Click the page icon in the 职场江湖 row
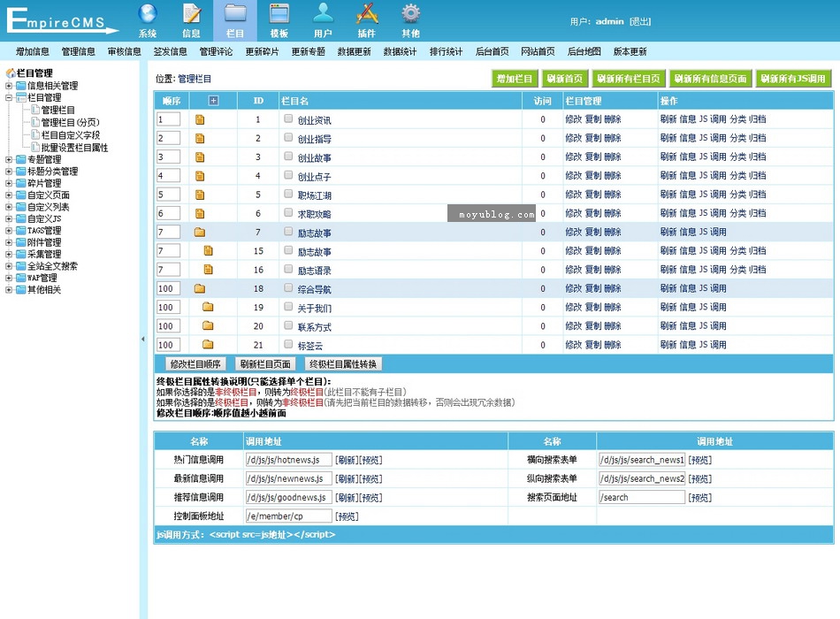Screen dimensions: 840x619 point(200,195)
